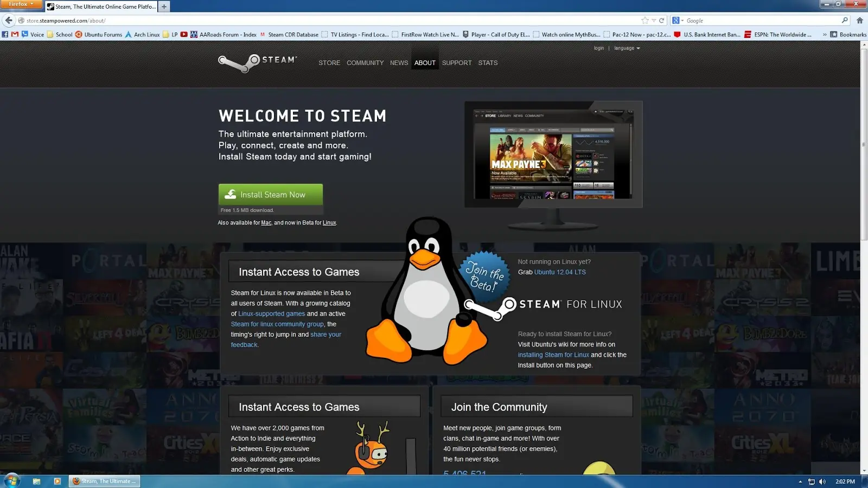Open Firefox home page icon
The image size is (868, 488).
pos(859,21)
